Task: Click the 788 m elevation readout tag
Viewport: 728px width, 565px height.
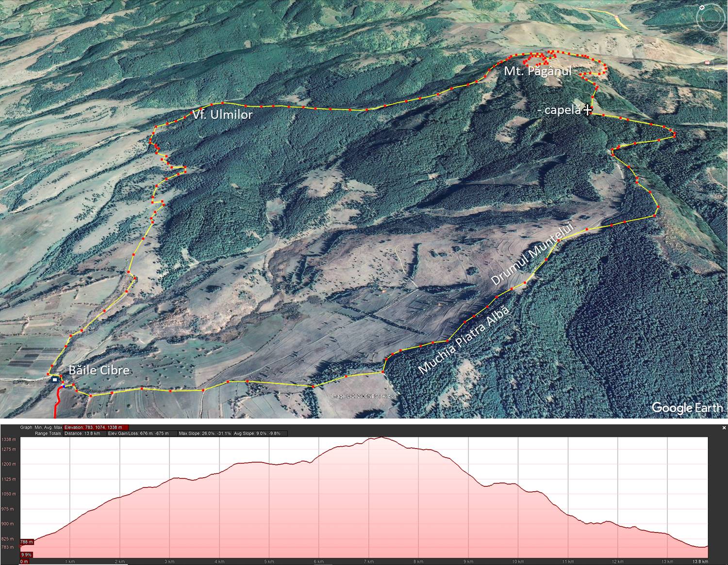Action: pos(27,542)
